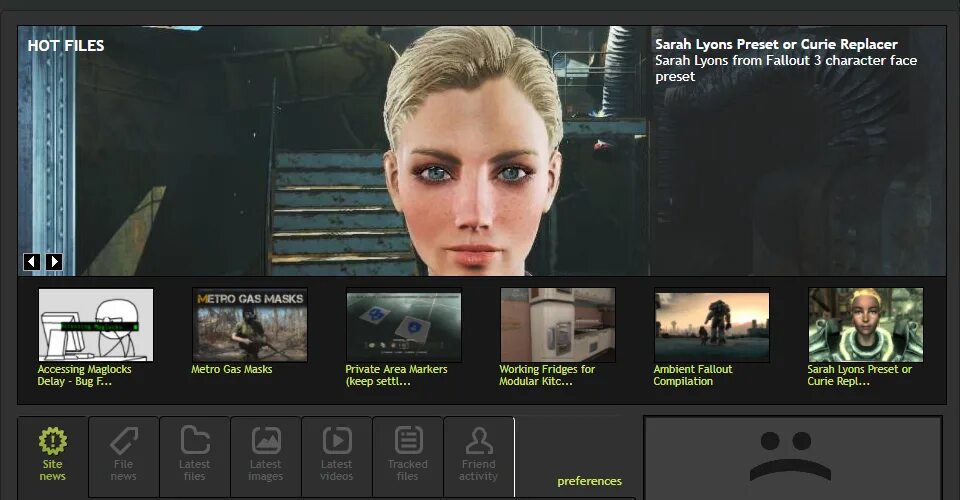The height and width of the screenshot is (500, 960).
Task: Open the small Sarah Lyons Preset thumbnail image
Action: click(x=866, y=325)
